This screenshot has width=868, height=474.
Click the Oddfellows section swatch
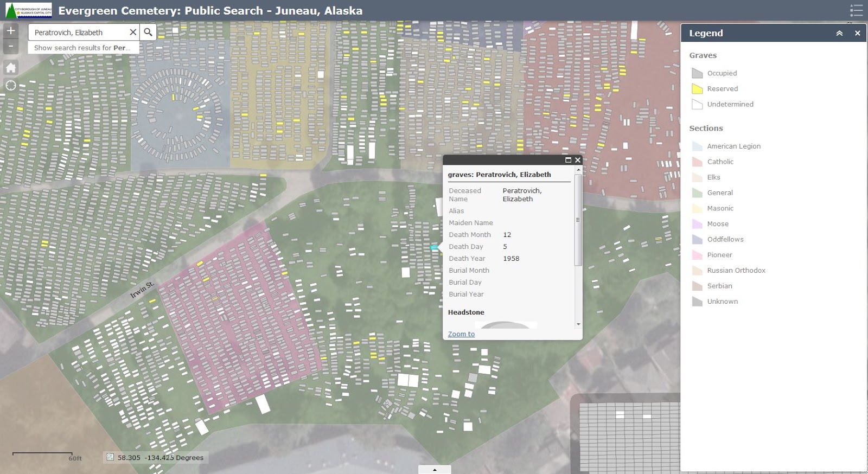[697, 239]
